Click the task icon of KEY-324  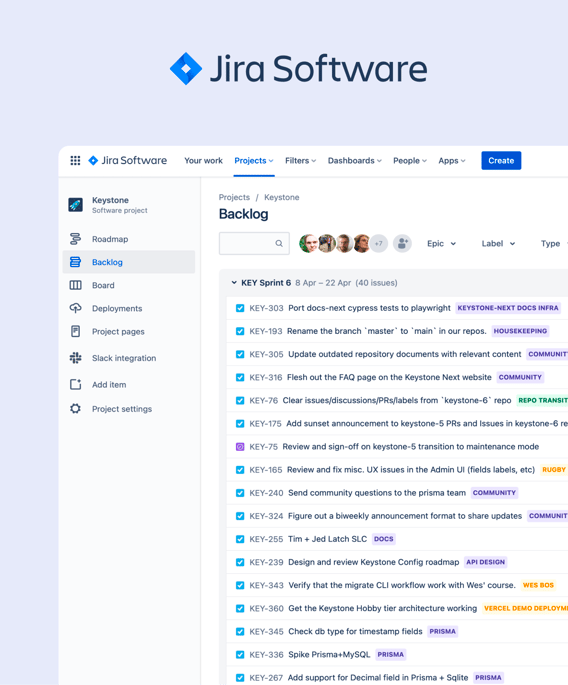click(240, 516)
